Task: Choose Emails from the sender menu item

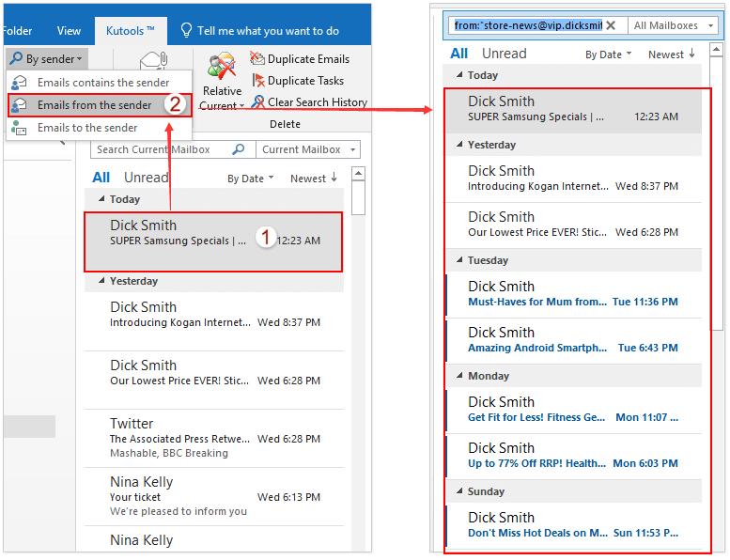Action: click(94, 105)
